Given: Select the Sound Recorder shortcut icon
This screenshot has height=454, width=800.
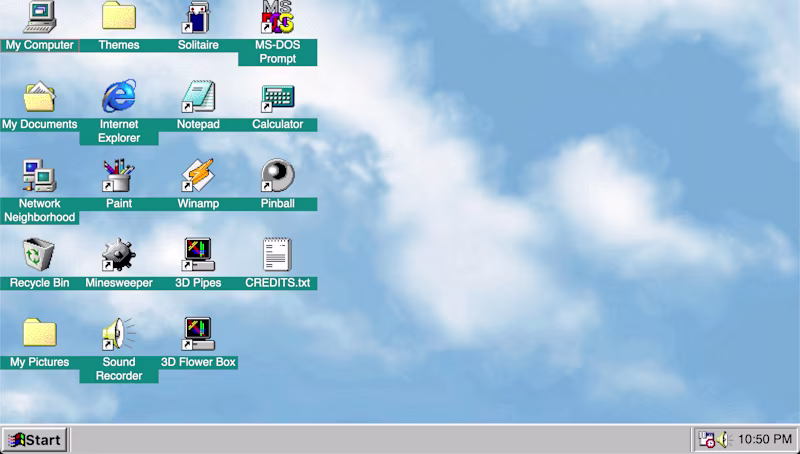Looking at the screenshot, I should coord(119,334).
